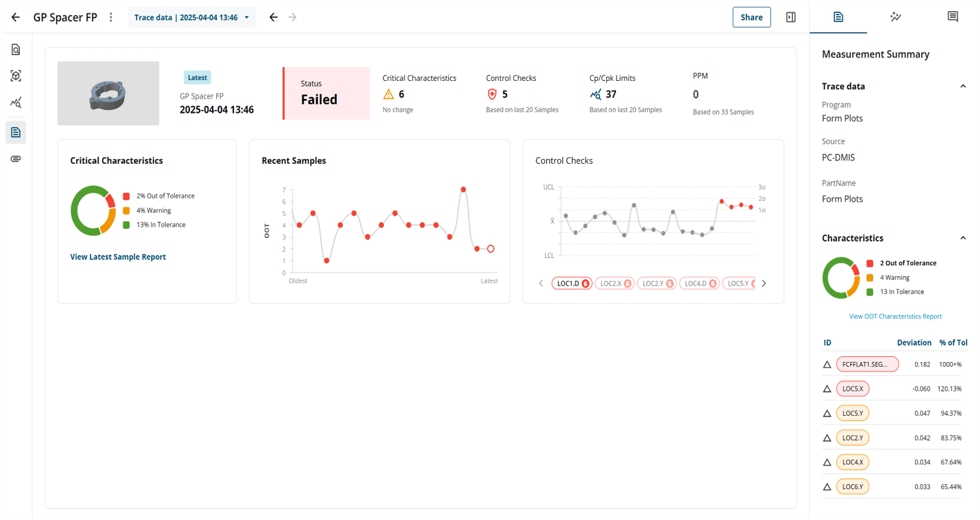Open the LOC2.Y characteristic chip
980x520 pixels.
coord(853,438)
